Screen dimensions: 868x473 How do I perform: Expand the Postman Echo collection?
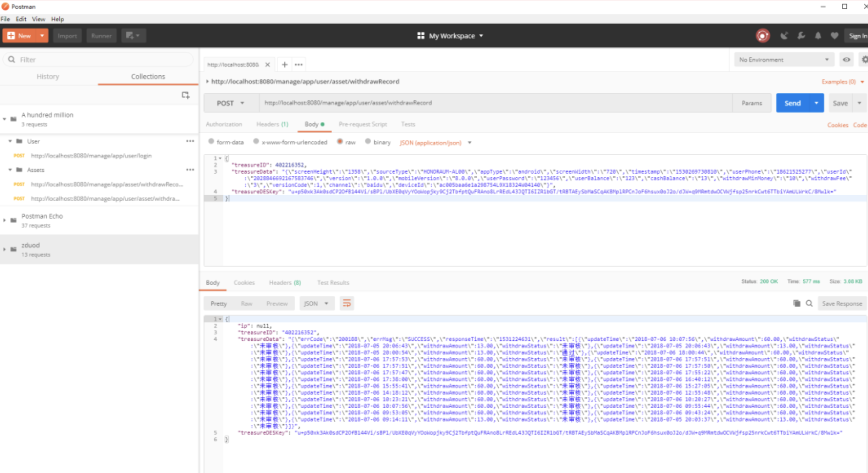pyautogui.click(x=5, y=220)
